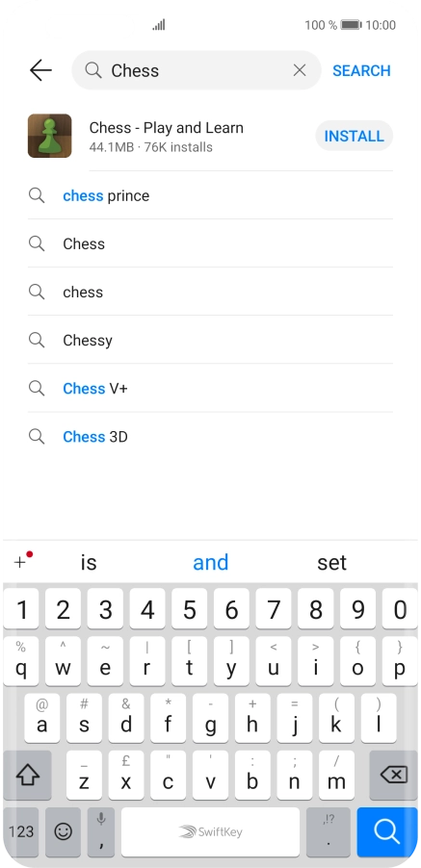The width and height of the screenshot is (421, 868).
Task: Tap the blue SEARCH text button
Action: pos(361,71)
